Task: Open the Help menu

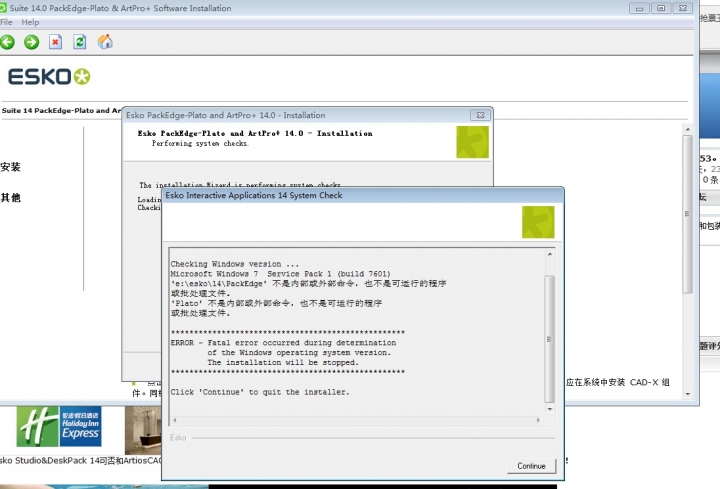Action: pyautogui.click(x=30, y=22)
